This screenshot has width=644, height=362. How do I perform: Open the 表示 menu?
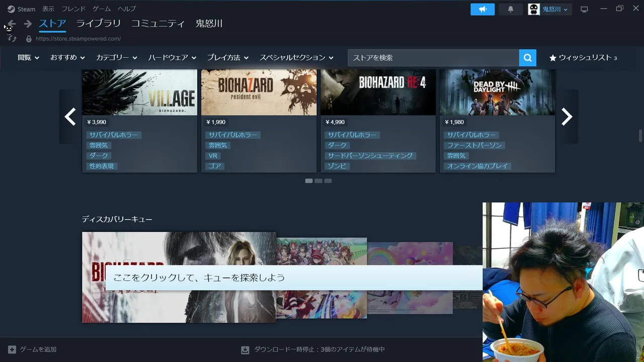(x=48, y=9)
